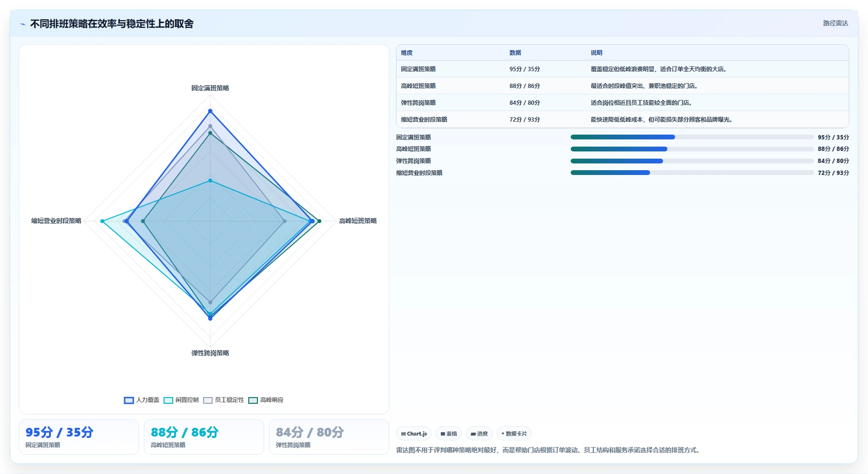Click the 路径雷达 label in the header
The image size is (868, 474).
pyautogui.click(x=835, y=23)
